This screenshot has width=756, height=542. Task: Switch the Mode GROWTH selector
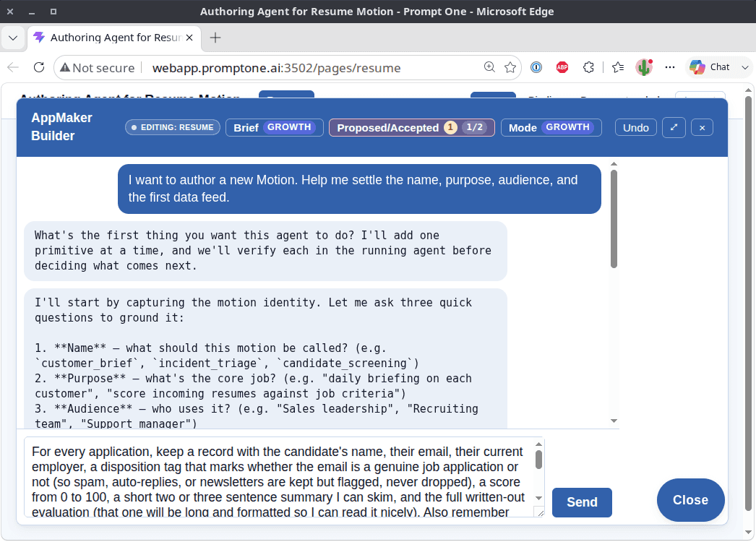pyautogui.click(x=551, y=128)
